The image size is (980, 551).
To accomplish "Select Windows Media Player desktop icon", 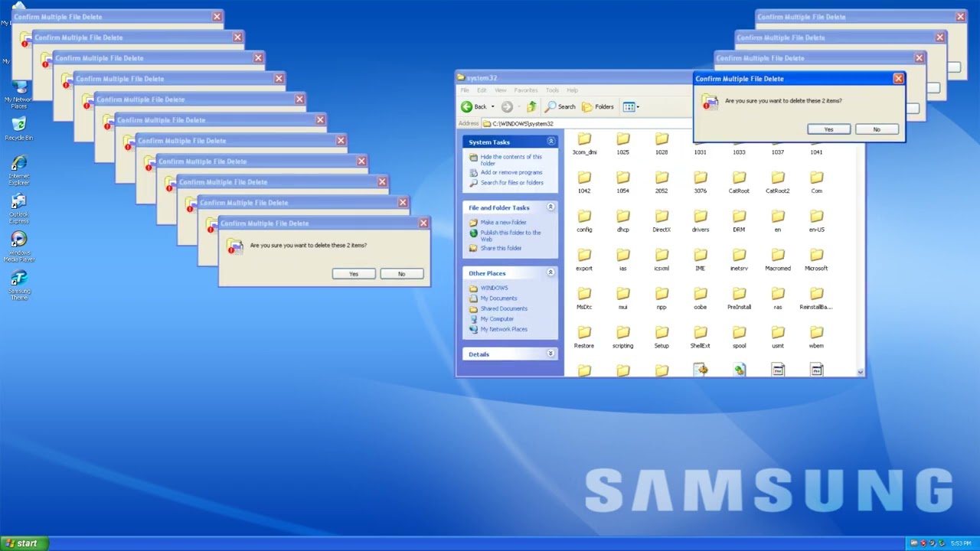I will tap(19, 246).
